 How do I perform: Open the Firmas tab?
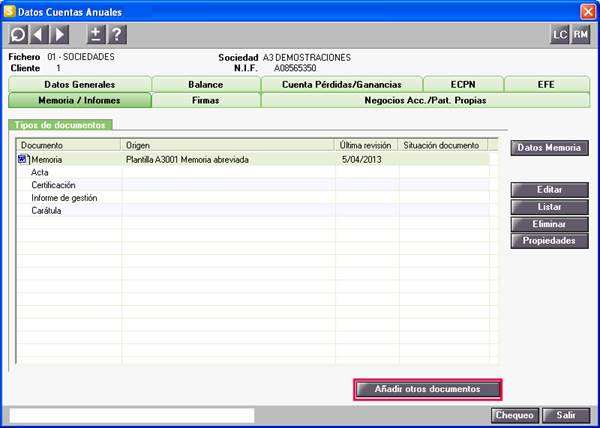pyautogui.click(x=206, y=100)
